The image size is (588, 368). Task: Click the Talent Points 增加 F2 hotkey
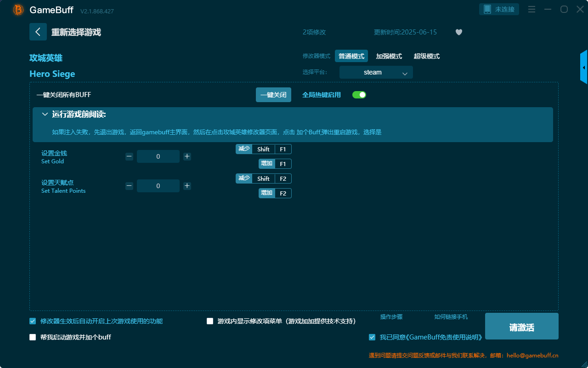click(x=275, y=193)
